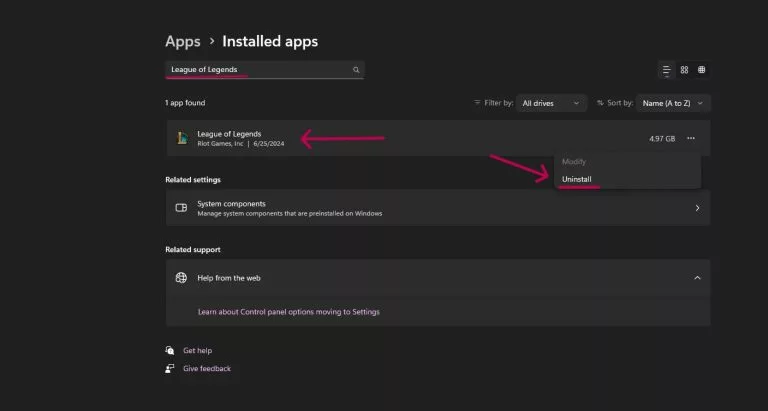Click the Installed apps heading

(270, 42)
